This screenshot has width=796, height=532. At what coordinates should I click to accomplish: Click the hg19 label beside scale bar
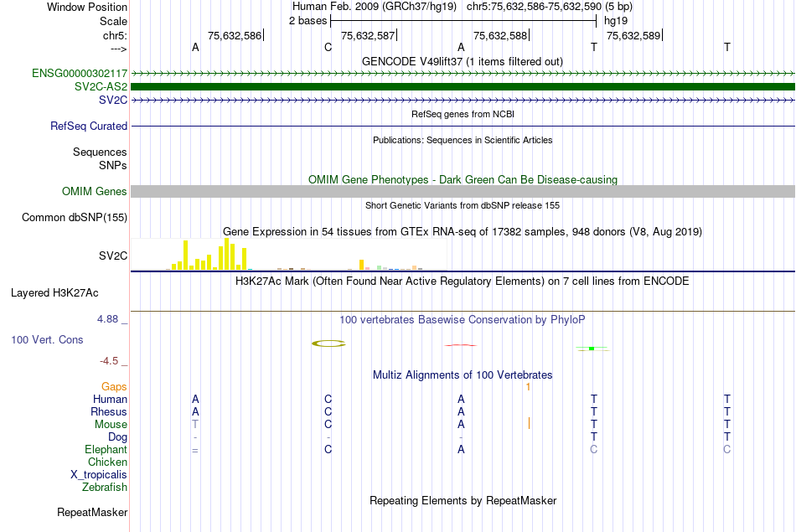click(x=616, y=21)
